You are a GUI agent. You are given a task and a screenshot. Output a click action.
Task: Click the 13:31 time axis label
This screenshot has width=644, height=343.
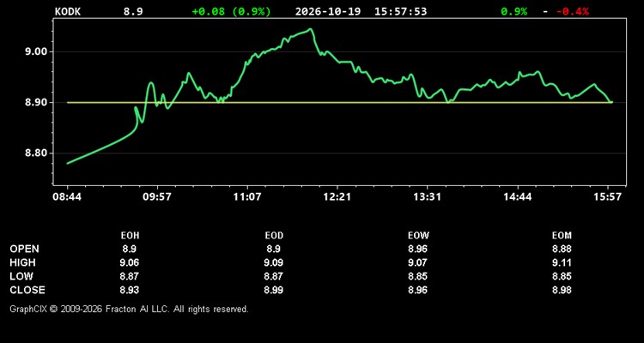(427, 197)
